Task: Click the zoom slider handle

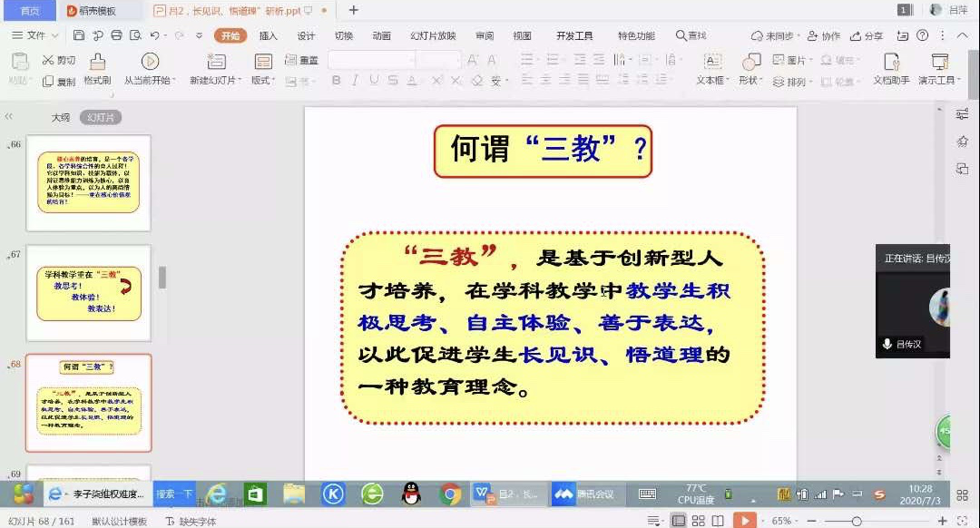Action: point(856,521)
